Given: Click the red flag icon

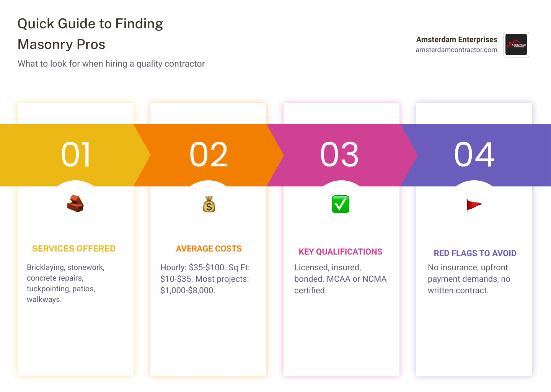Looking at the screenshot, I should 474,205.
